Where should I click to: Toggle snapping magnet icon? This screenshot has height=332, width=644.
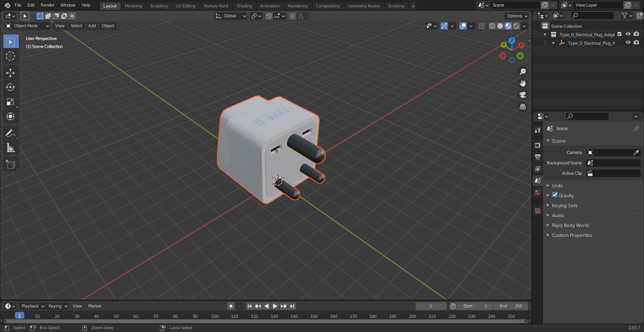[269, 16]
